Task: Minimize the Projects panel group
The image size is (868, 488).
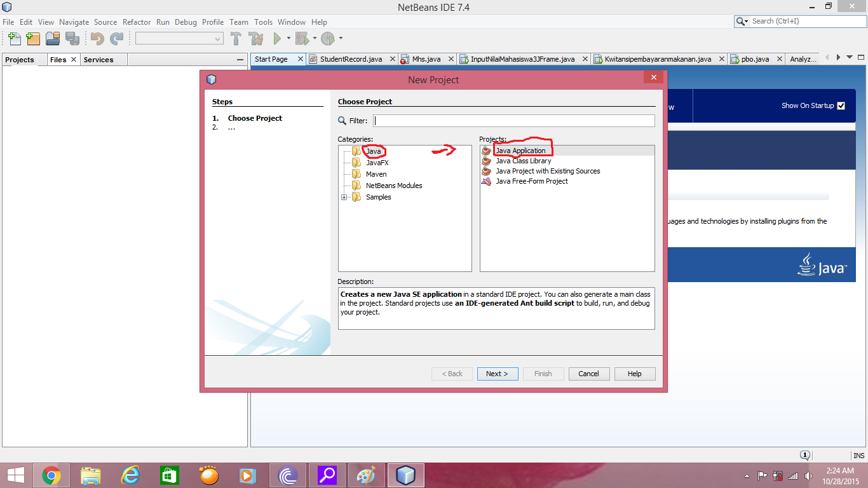Action: (x=240, y=59)
